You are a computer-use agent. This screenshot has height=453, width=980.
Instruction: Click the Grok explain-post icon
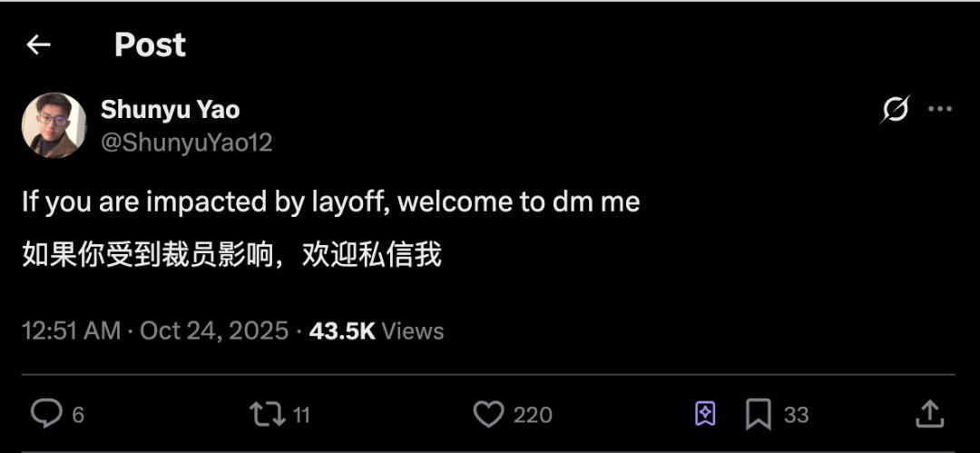pyautogui.click(x=895, y=109)
